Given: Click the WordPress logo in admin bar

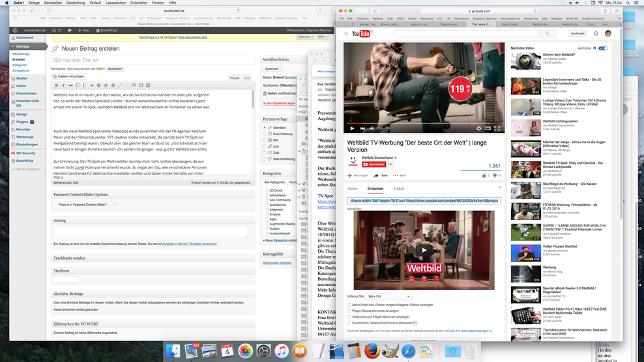Looking at the screenshot, I should click(x=15, y=31).
